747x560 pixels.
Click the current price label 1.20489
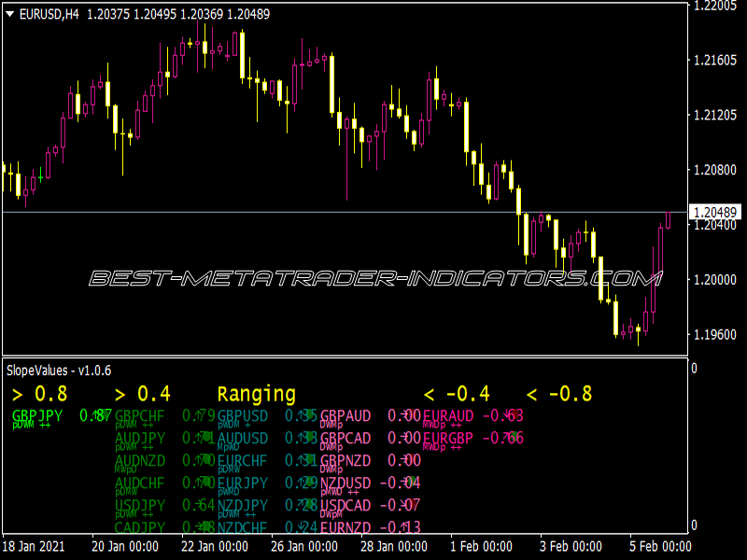(715, 213)
